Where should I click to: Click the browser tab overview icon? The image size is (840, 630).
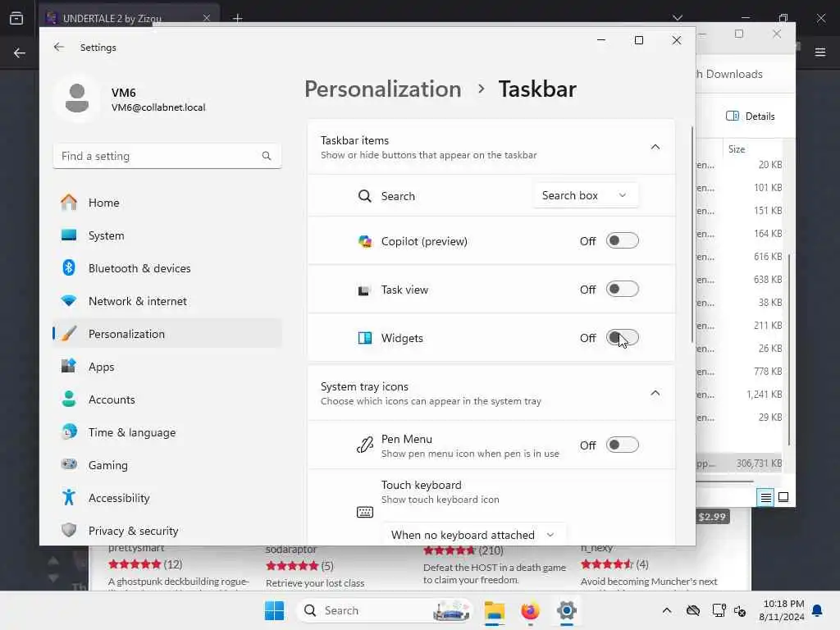[x=16, y=18]
